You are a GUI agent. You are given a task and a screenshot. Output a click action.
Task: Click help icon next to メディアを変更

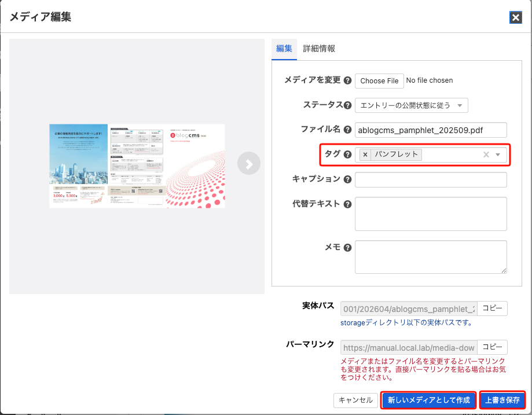coord(347,80)
